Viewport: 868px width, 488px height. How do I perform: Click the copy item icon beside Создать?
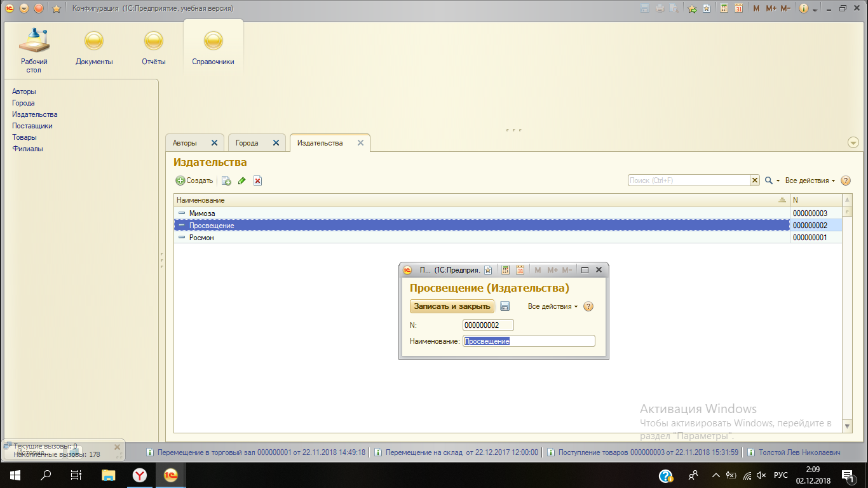point(226,181)
